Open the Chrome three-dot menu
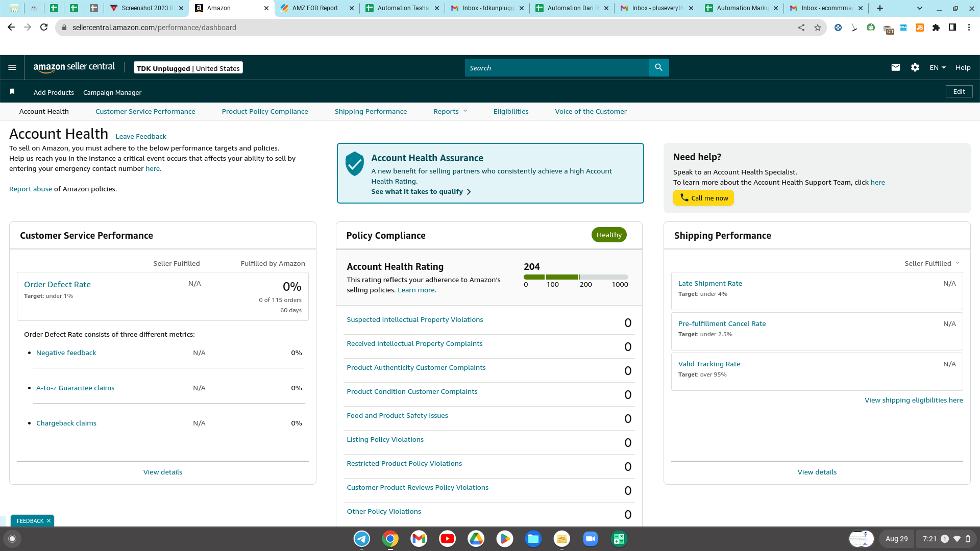 [x=969, y=28]
